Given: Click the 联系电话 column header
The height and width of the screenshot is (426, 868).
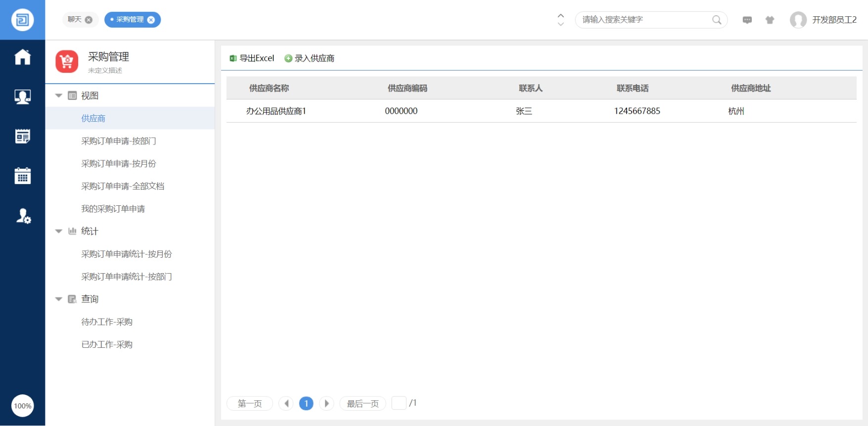Looking at the screenshot, I should (633, 88).
